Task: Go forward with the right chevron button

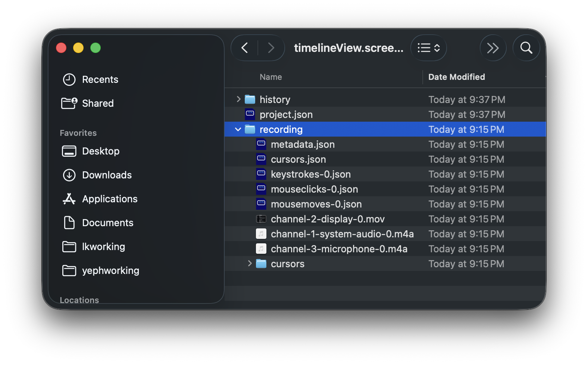Action: [x=271, y=48]
